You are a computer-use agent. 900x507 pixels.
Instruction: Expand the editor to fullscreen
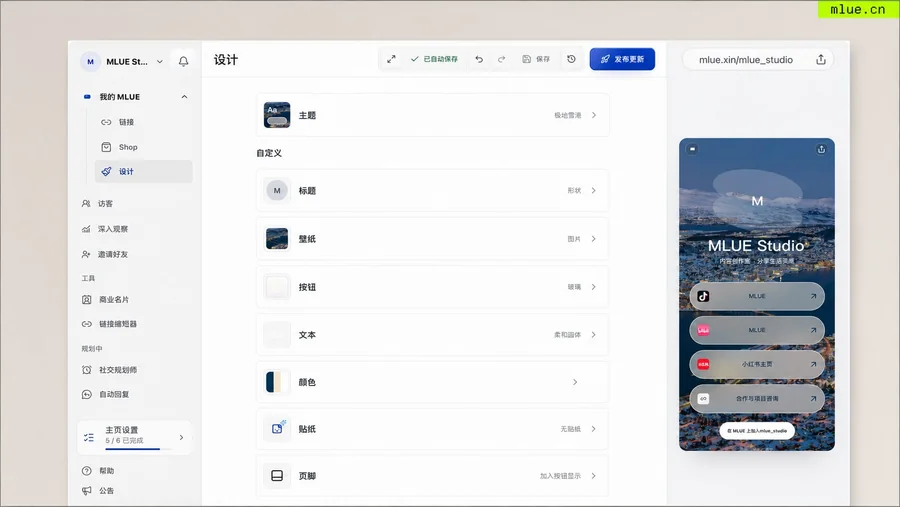click(391, 59)
